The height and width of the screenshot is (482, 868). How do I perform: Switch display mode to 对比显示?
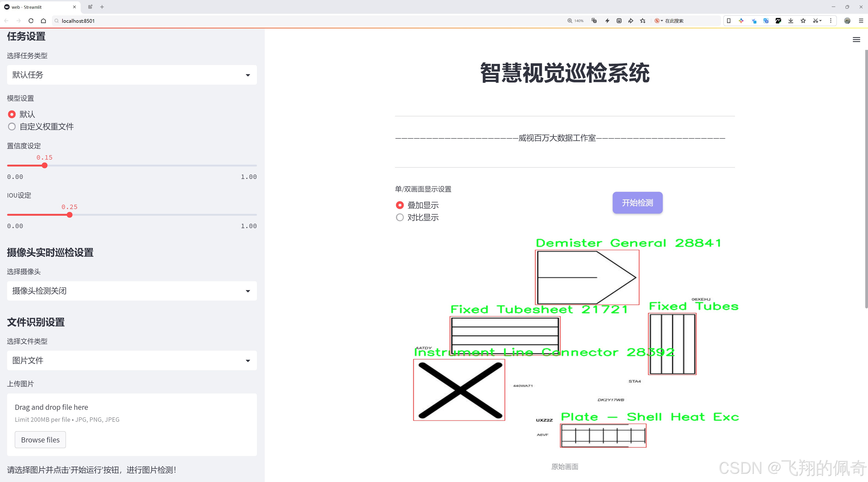pos(400,217)
